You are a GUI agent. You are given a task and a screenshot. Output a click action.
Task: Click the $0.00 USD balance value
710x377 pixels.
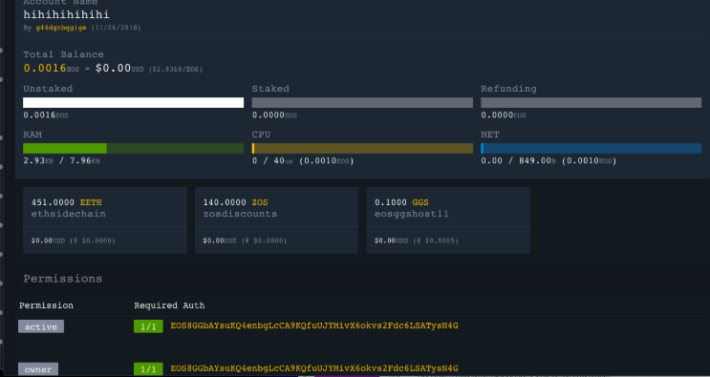(x=120, y=69)
